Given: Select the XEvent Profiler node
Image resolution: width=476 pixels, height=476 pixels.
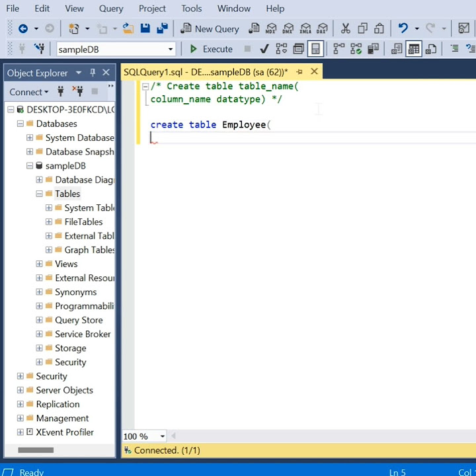Looking at the screenshot, I should (65, 432).
